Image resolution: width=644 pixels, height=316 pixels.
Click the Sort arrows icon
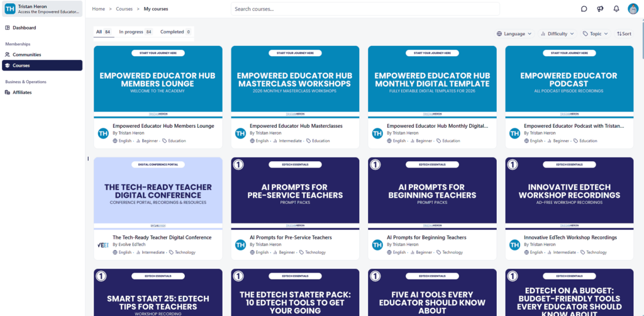[619, 34]
